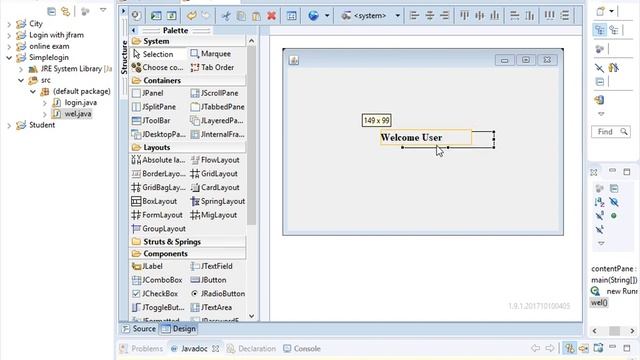640x360 pixels.
Task: Switch to the Source tab
Action: pyautogui.click(x=139, y=329)
